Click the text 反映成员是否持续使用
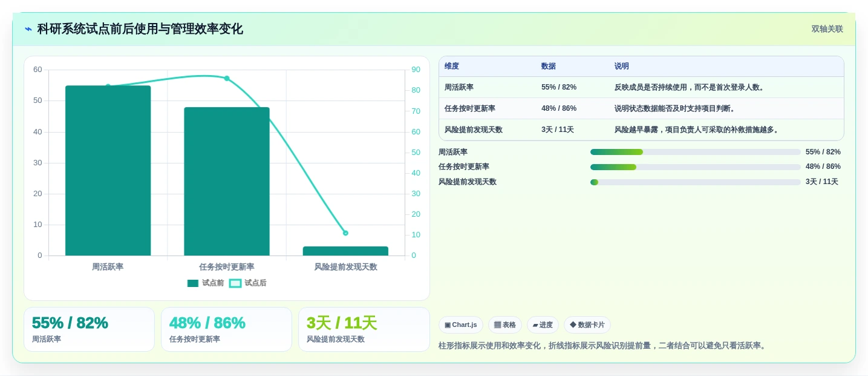This screenshot has width=868, height=376. click(x=651, y=87)
